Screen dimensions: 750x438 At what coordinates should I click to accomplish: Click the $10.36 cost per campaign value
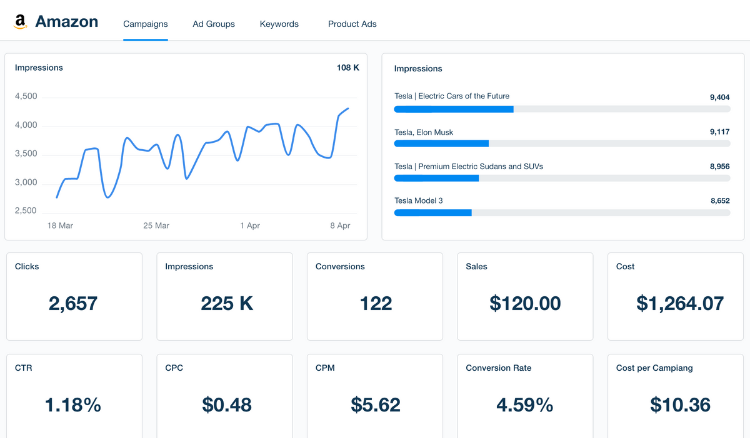coord(680,405)
